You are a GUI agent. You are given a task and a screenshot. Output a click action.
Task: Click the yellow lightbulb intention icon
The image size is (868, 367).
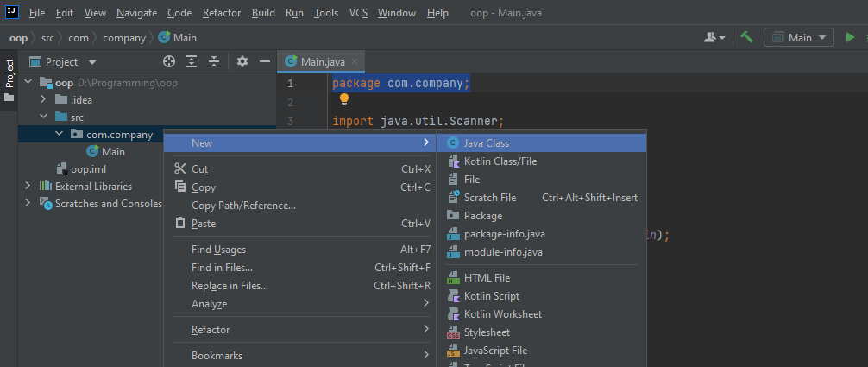(344, 100)
